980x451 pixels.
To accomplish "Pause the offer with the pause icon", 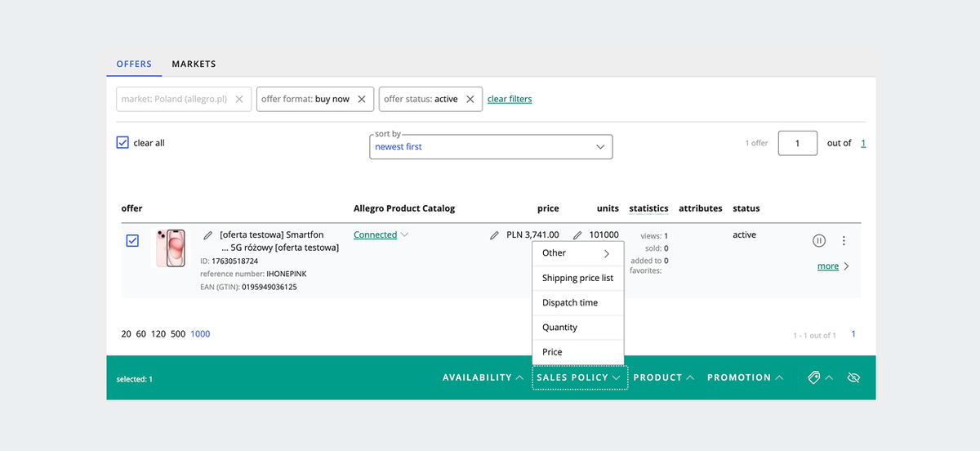I will point(819,240).
